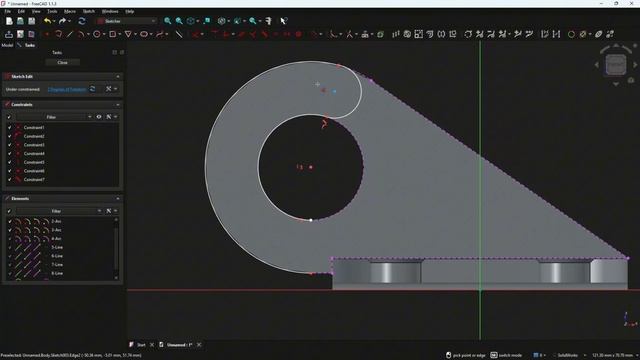This screenshot has width=640, height=360.
Task: Toggle the 2-Arc element checkbox
Action: pos(10,221)
